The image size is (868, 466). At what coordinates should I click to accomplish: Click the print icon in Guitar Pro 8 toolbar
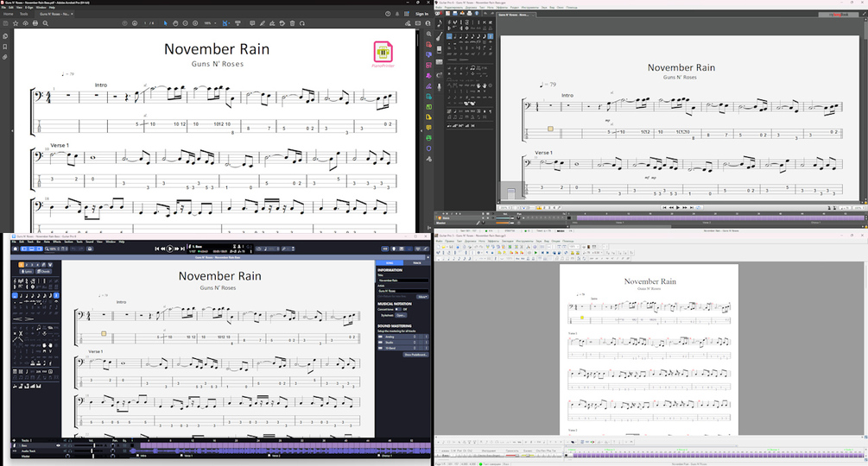click(x=90, y=249)
